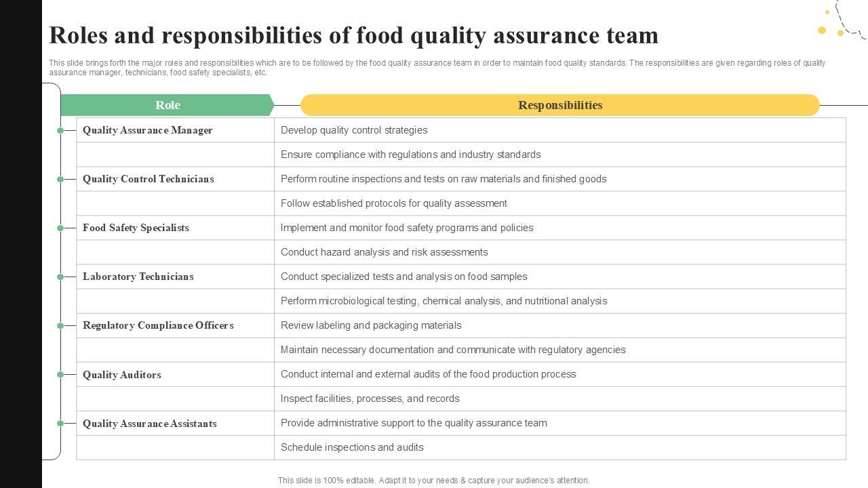Select 'Develop quality control strategies' cell
This screenshot has width=868, height=488.
click(x=354, y=130)
